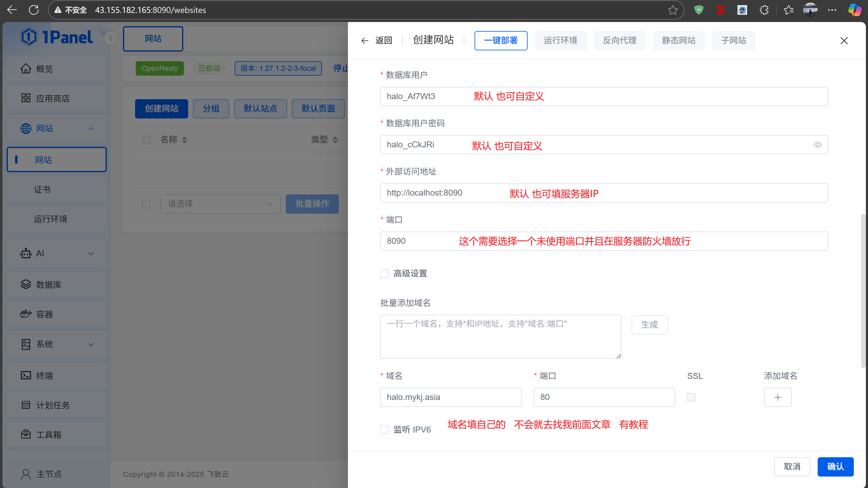Open the 请选择 dropdown
Image resolution: width=868 pixels, height=488 pixels.
coord(220,204)
